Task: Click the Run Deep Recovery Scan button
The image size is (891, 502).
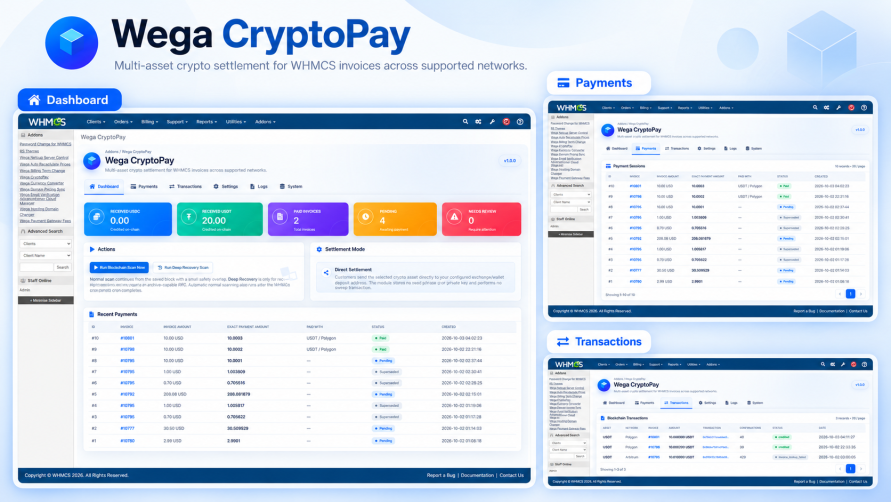Action: click(183, 267)
